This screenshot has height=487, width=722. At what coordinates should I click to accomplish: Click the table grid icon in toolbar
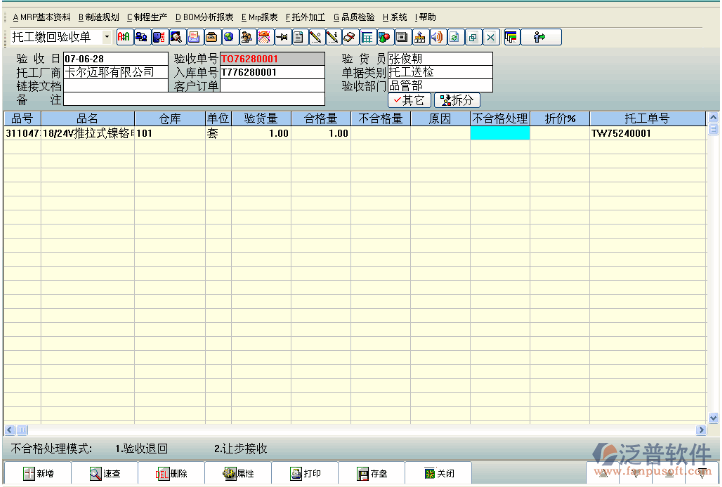tap(367, 37)
